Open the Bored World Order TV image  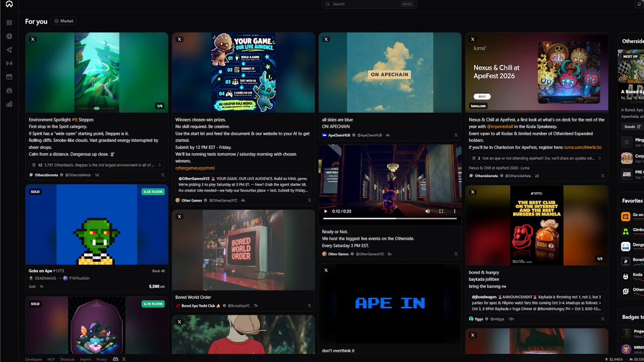point(243,250)
